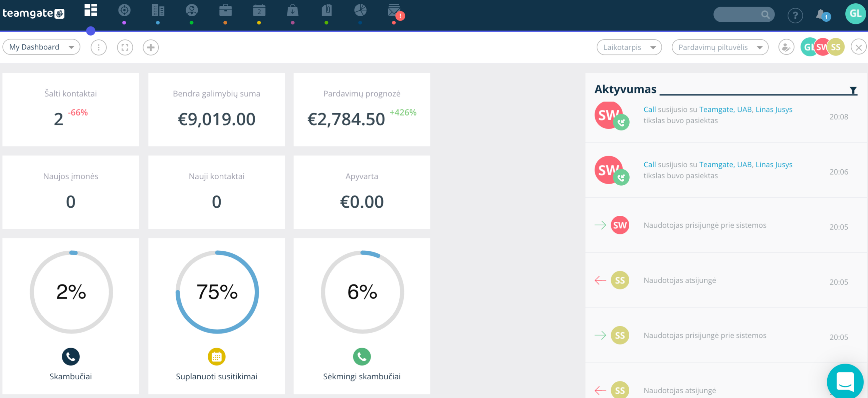The width and height of the screenshot is (868, 398).
Task: Toggle fullscreen dashboard view
Action: [x=125, y=47]
